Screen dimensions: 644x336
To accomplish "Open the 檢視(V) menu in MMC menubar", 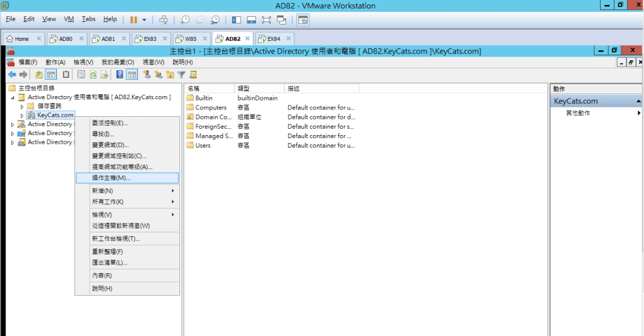I will 83,62.
